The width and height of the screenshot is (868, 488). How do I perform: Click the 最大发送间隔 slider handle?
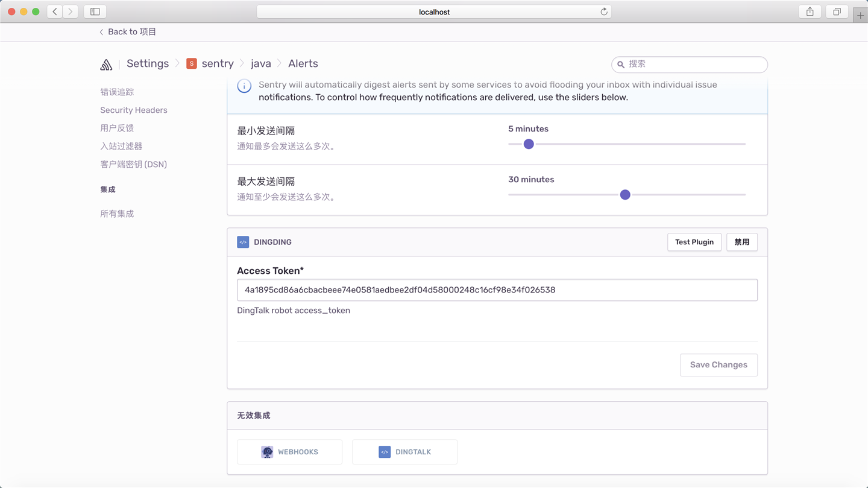pyautogui.click(x=625, y=195)
